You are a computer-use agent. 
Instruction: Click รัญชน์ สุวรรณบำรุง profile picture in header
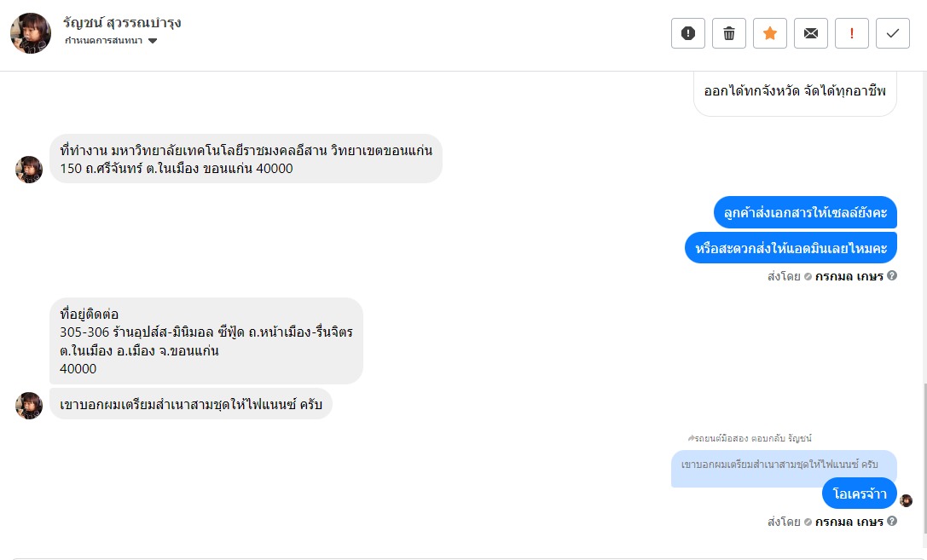coord(31,33)
